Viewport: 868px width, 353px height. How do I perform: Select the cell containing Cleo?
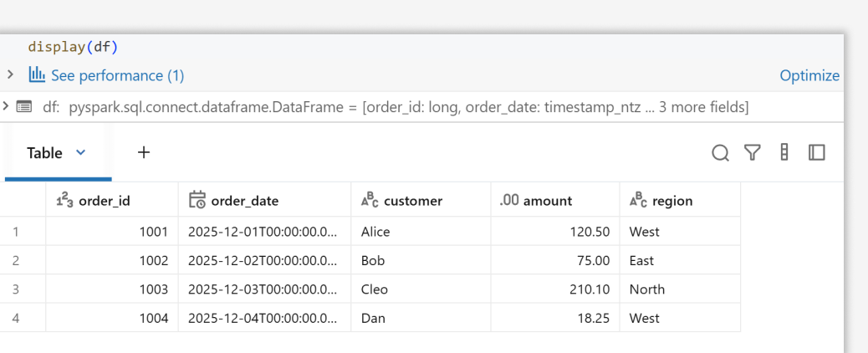375,289
